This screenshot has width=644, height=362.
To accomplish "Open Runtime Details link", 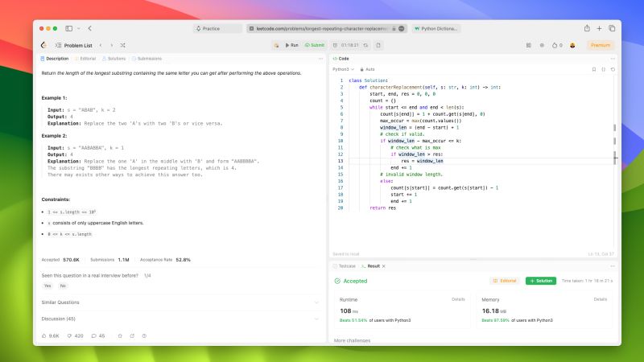I will click(458, 299).
